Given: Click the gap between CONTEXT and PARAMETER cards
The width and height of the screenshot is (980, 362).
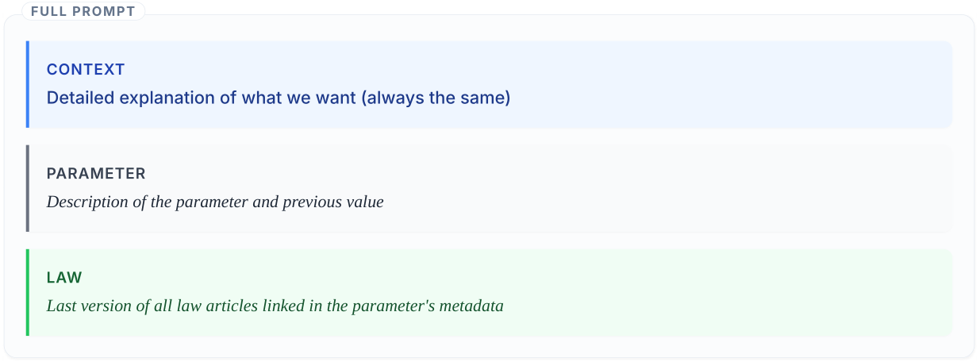Looking at the screenshot, I should coord(489,137).
